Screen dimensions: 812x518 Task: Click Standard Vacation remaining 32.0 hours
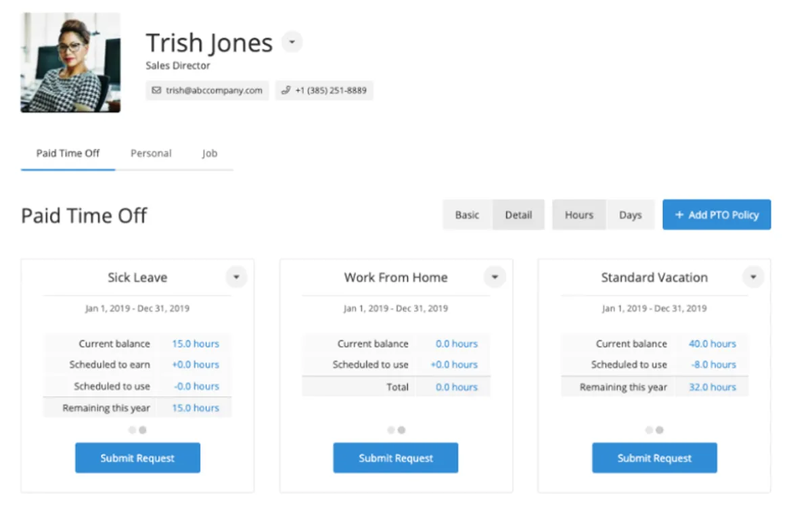click(713, 387)
